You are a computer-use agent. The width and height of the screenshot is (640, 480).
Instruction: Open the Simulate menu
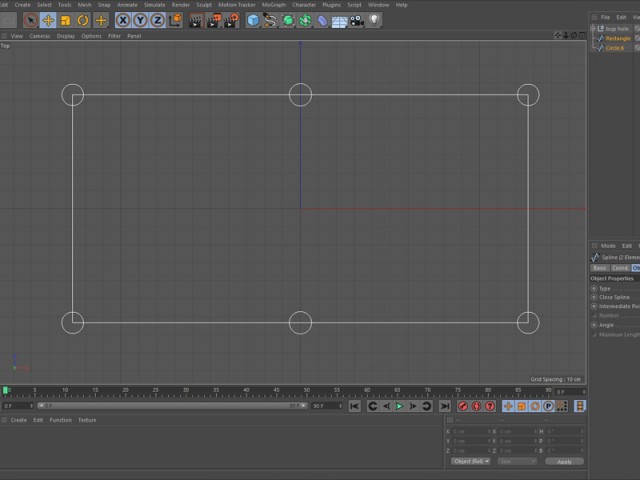pyautogui.click(x=154, y=5)
